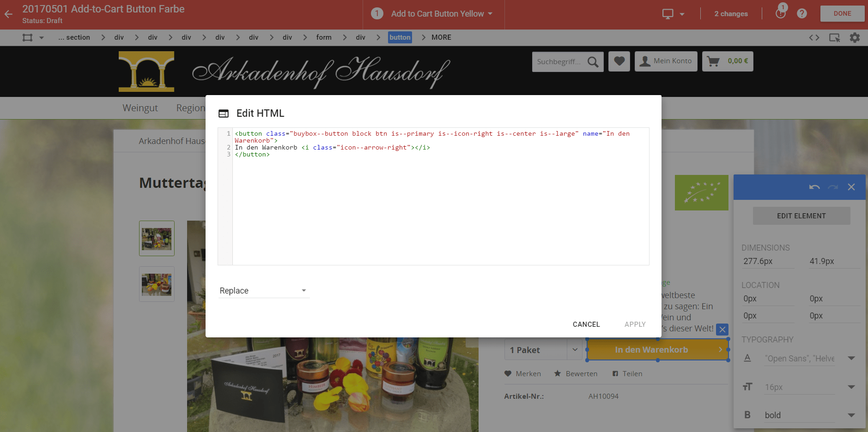This screenshot has height=432, width=868.
Task: Click the CANCEL button in Edit HTML
Action: point(586,324)
